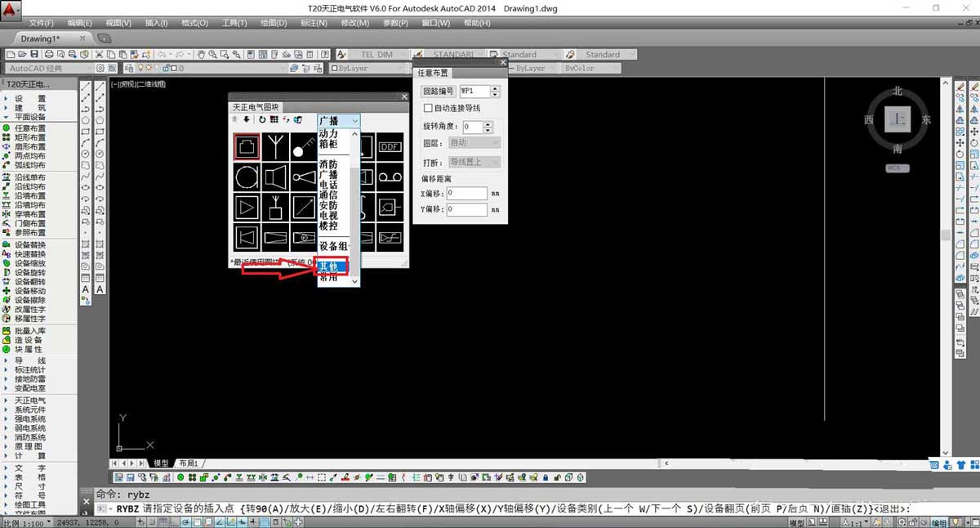
Task: Select the 穿墙布置 command
Action: click(x=29, y=214)
